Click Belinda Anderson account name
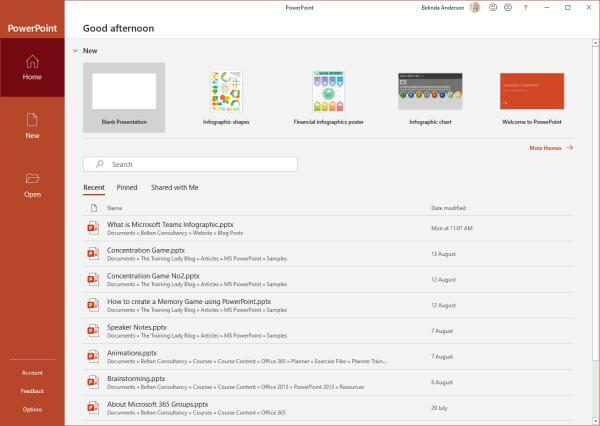The image size is (600, 426). click(x=442, y=8)
